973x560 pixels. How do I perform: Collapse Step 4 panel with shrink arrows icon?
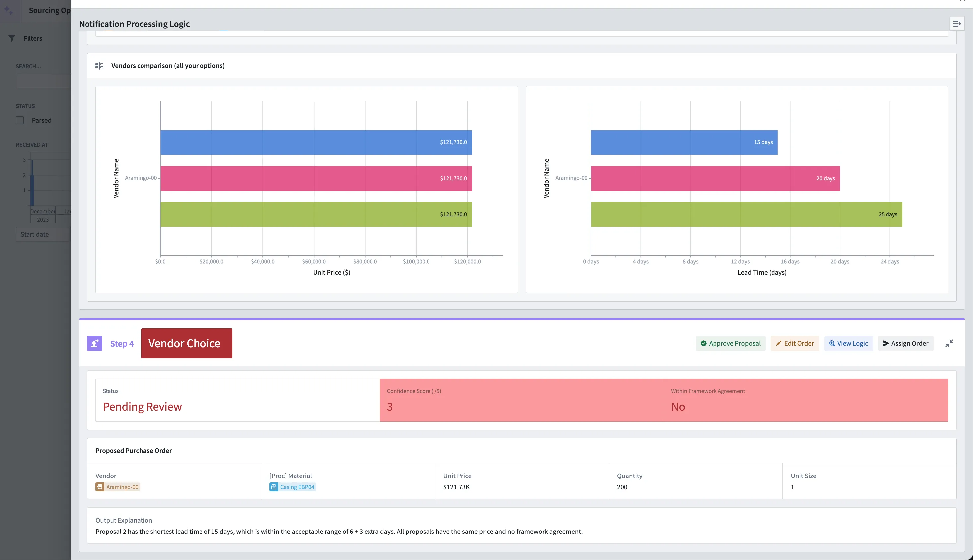tap(949, 344)
